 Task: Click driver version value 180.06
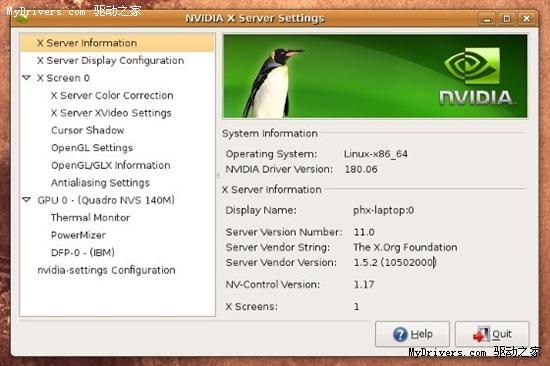click(361, 169)
